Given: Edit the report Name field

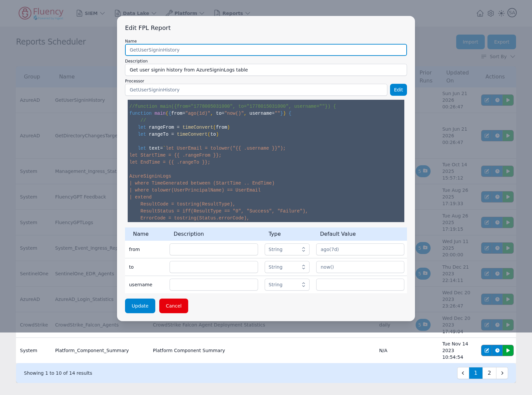Looking at the screenshot, I should click(266, 50).
